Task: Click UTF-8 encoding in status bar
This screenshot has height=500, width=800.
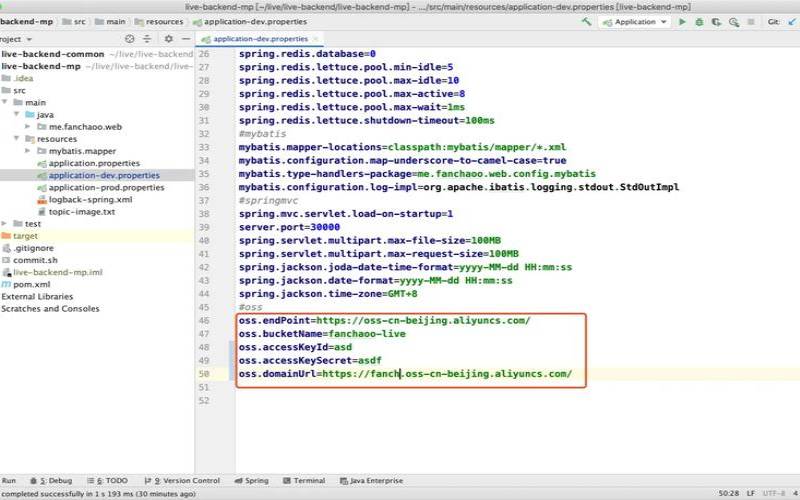Action: click(774, 494)
